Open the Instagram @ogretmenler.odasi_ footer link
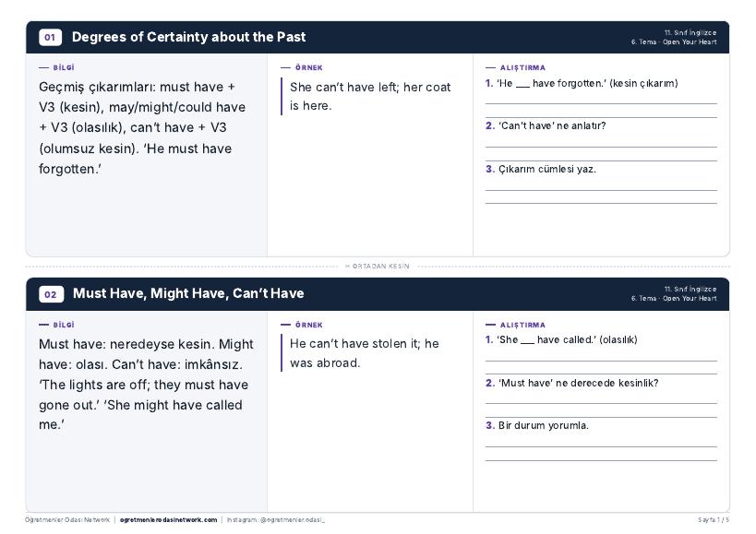The height and width of the screenshot is (534, 756). point(276,519)
